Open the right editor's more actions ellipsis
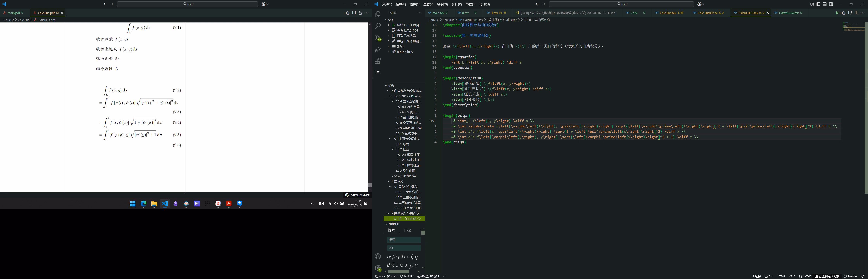868x279 pixels. coord(863,13)
